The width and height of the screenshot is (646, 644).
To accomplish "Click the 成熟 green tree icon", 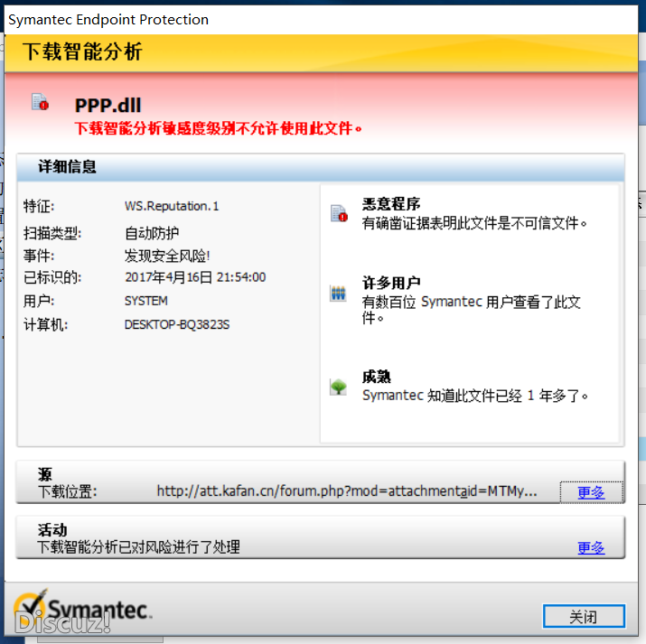I will click(x=339, y=387).
